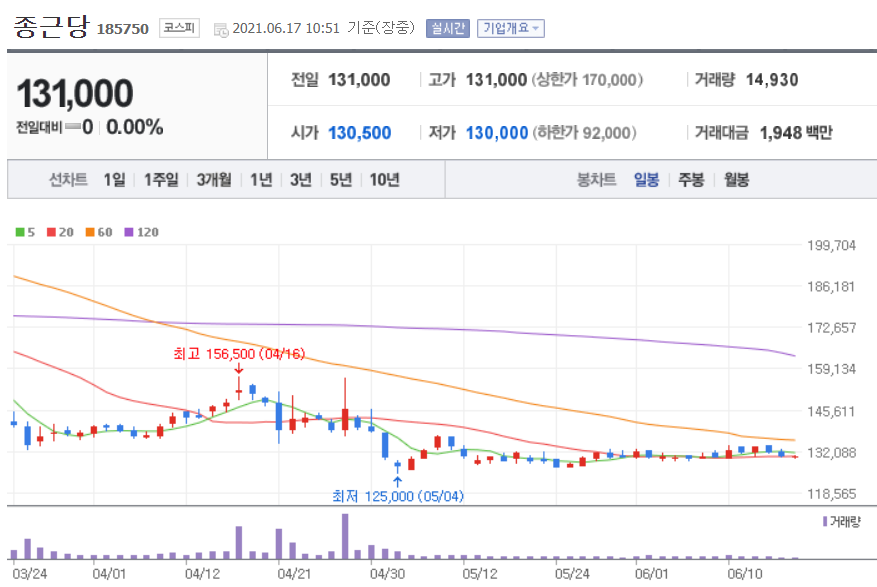Click the 최고 156,500 (04/16) high marker
This screenshot has width=877, height=587.
click(239, 354)
